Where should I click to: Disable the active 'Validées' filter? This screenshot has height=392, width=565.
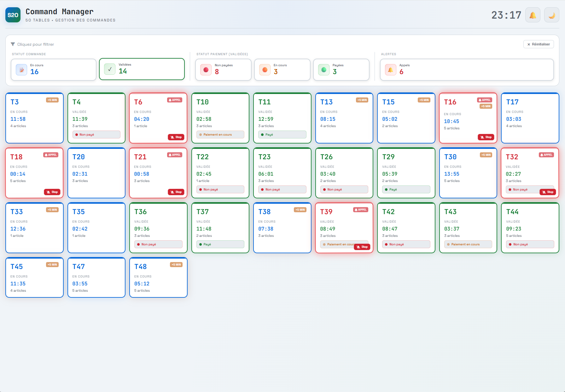tap(142, 69)
